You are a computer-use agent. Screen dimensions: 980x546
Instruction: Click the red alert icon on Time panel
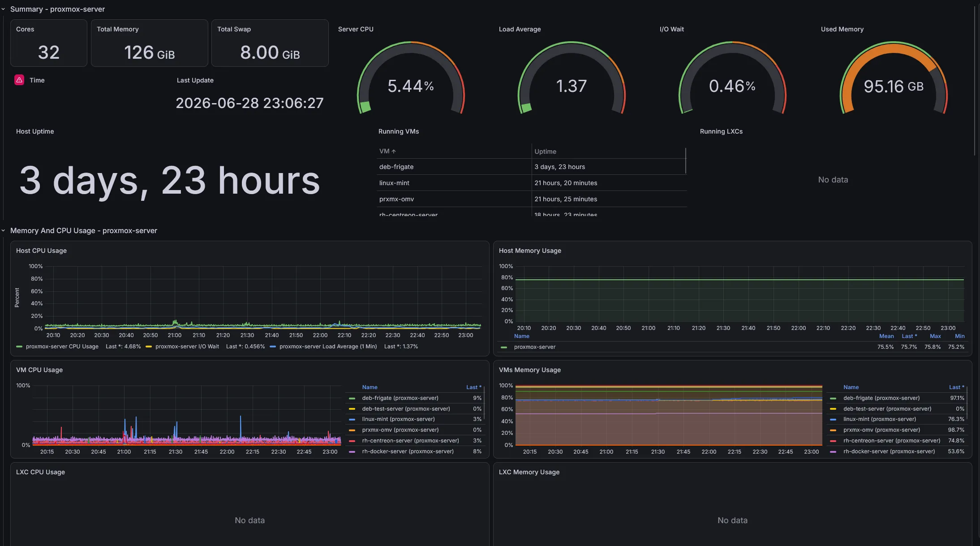[x=19, y=80]
